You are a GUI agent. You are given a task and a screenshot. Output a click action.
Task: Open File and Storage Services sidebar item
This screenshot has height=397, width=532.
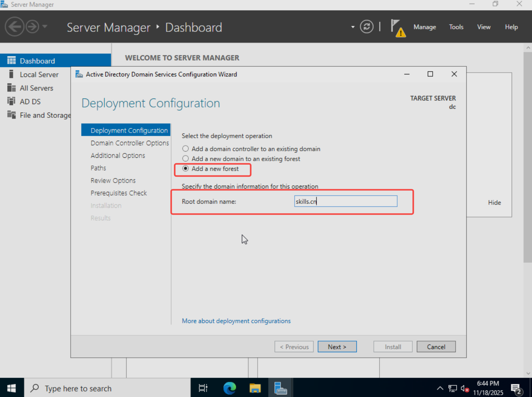pos(45,115)
